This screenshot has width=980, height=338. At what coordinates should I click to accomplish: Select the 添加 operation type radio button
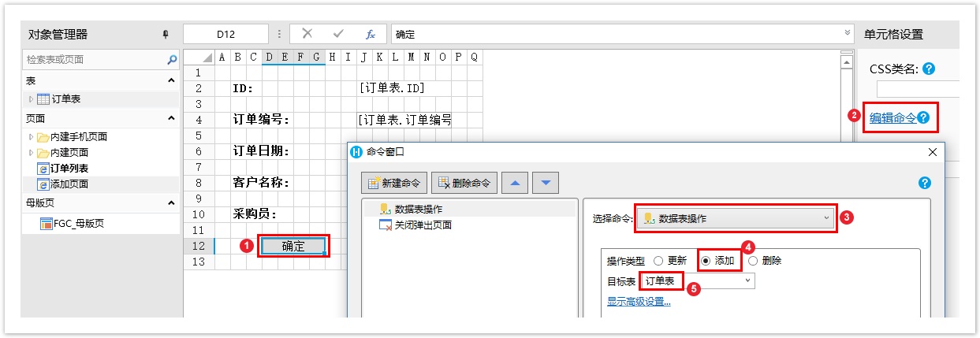tap(706, 261)
